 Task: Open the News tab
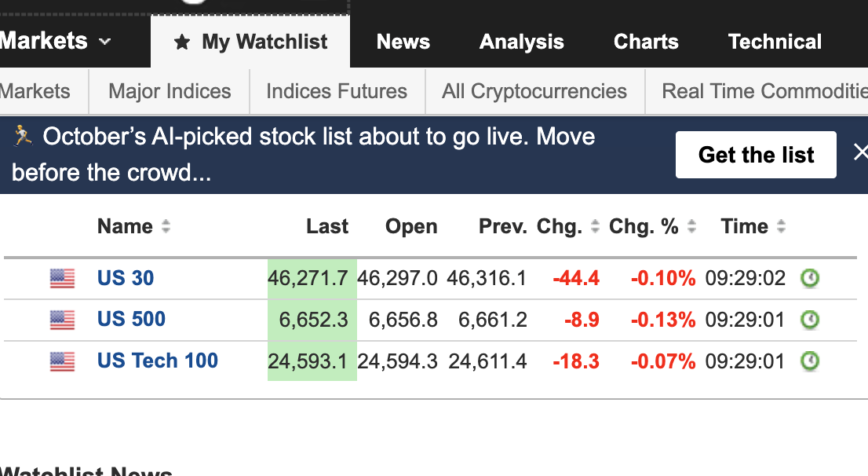click(x=403, y=42)
